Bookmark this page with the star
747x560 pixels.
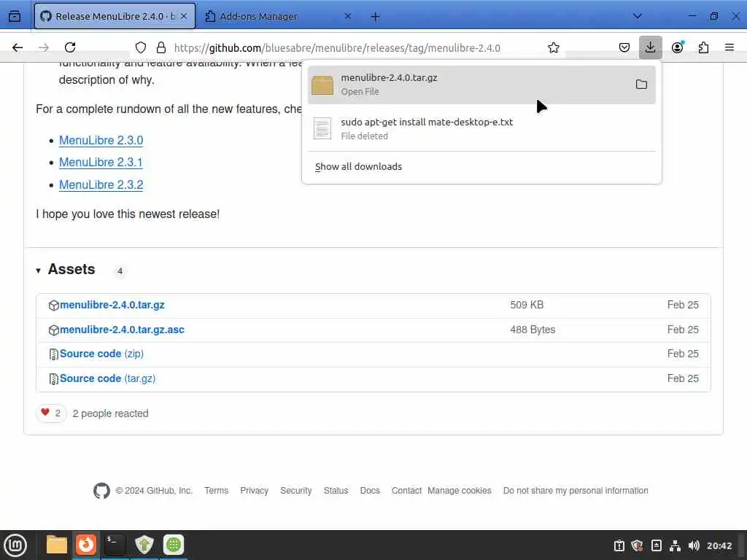553,47
